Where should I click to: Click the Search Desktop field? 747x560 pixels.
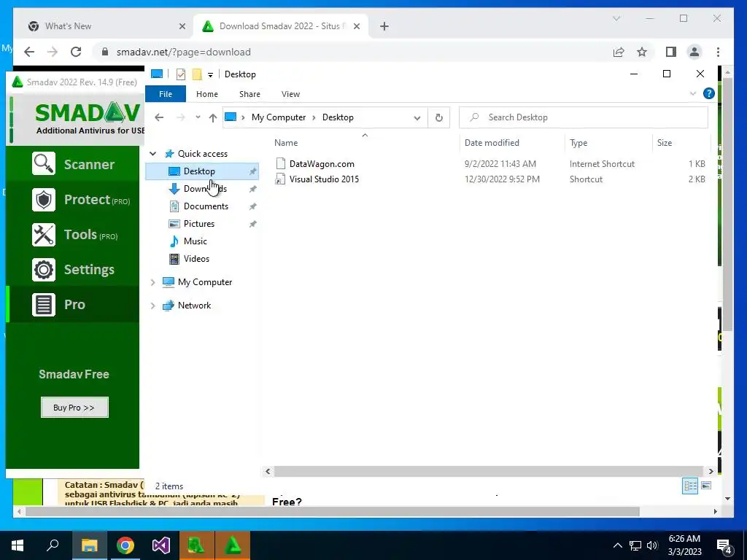tap(584, 117)
